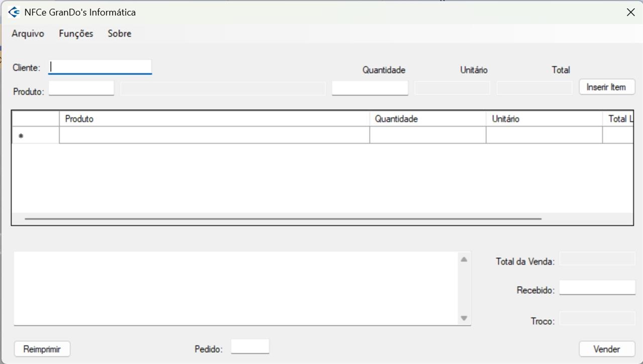This screenshot has height=364, width=643.
Task: Click the Produto column header in the grid
Action: (x=214, y=119)
